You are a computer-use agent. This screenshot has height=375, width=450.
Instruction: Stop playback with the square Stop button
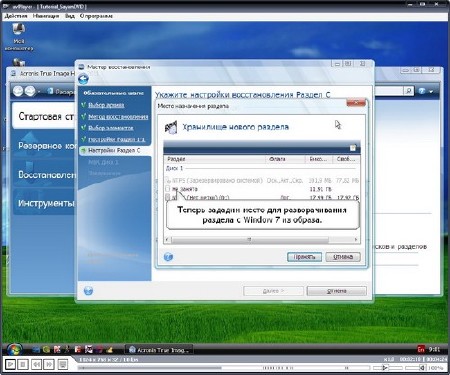(x=23, y=364)
